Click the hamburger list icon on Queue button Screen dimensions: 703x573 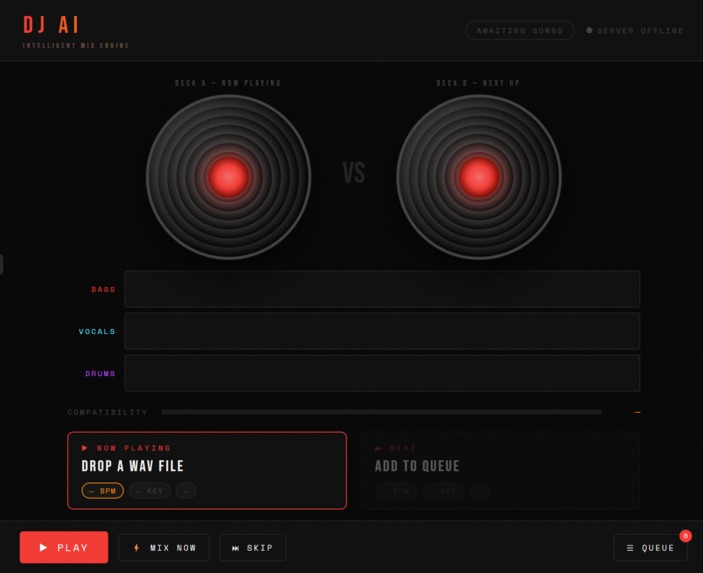[630, 547]
